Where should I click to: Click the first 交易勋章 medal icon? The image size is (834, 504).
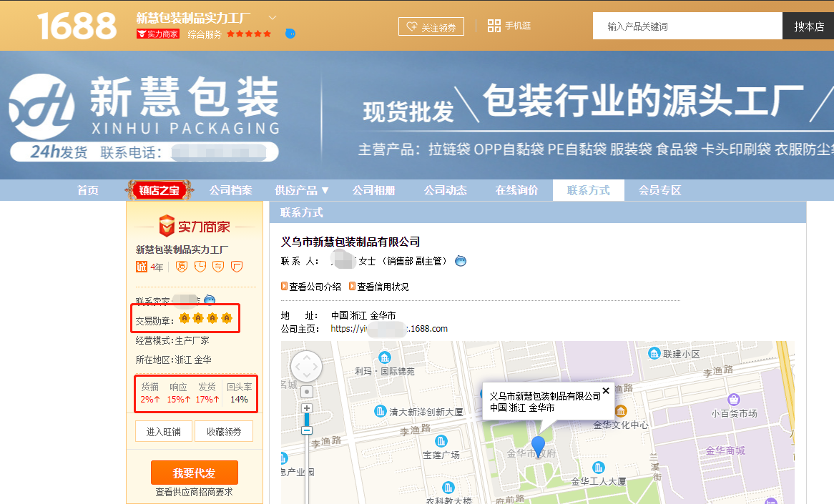(x=185, y=318)
